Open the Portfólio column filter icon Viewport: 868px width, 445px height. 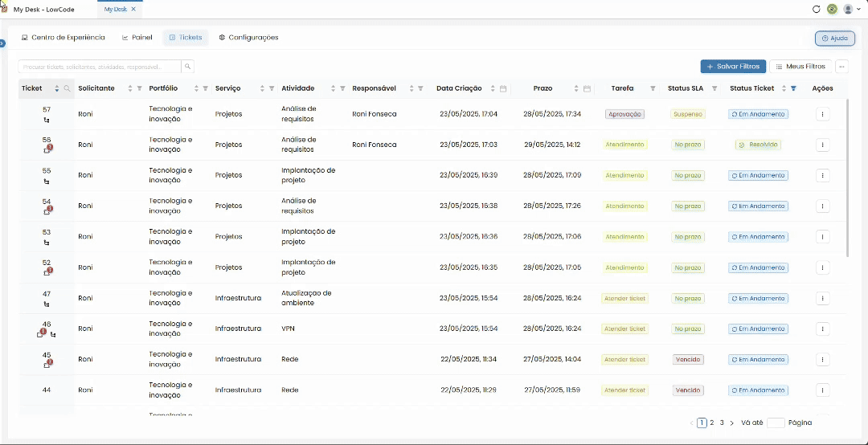[x=206, y=88]
